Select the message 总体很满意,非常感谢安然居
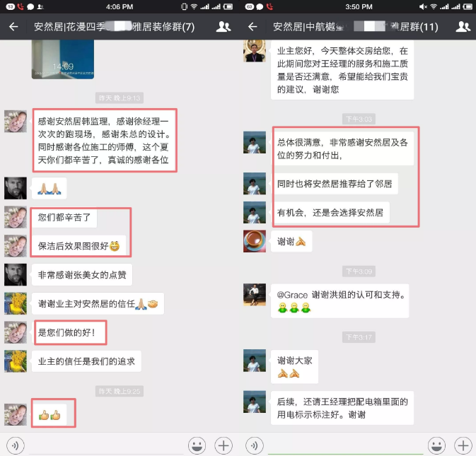The width and height of the screenshot is (476, 456). [342, 148]
